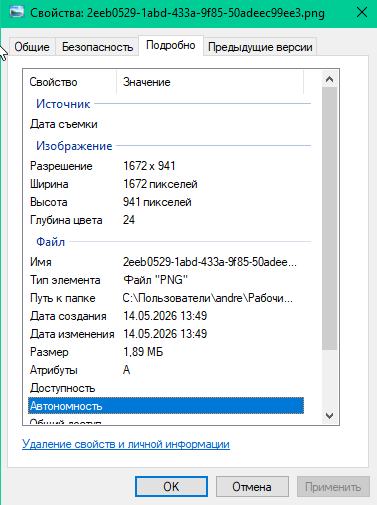377x505 pixels.
Task: Select the Высота value 941 пикселей
Action: pyautogui.click(x=157, y=202)
